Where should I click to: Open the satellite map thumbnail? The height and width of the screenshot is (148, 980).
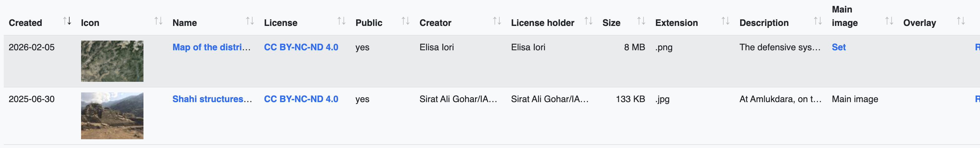pyautogui.click(x=112, y=61)
